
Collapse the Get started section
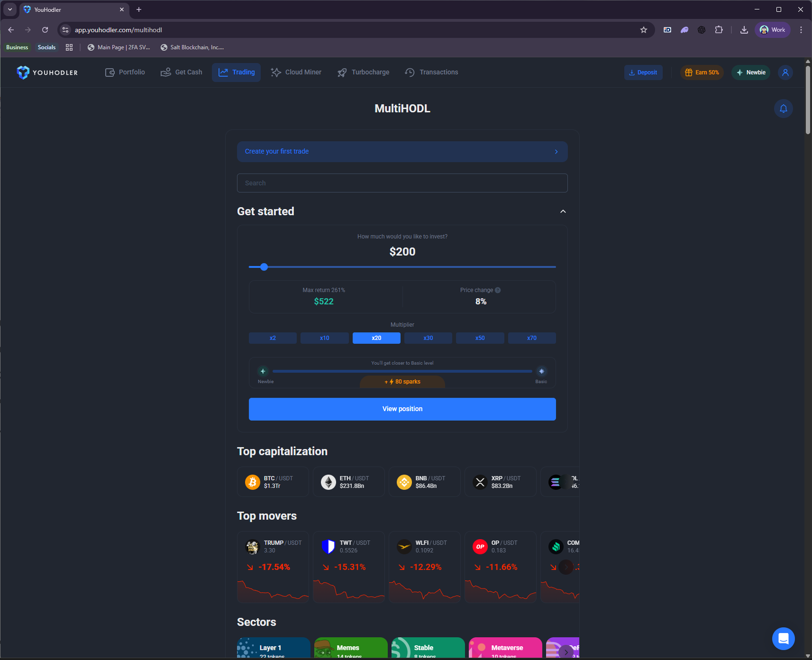tap(563, 211)
